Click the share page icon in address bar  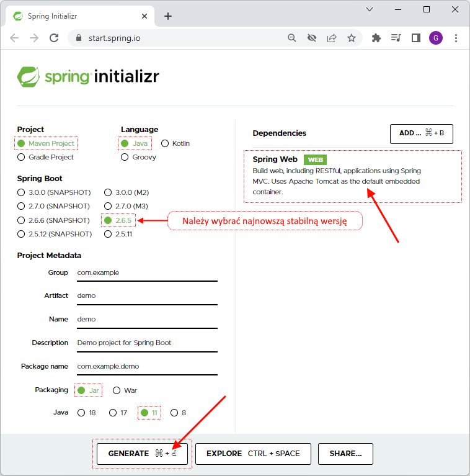[x=332, y=38]
